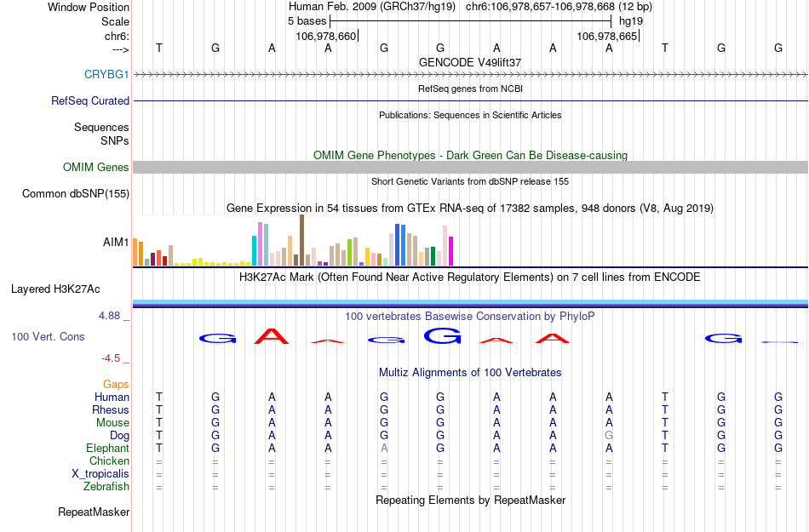
Task: Click 'Short Genetic Variants from dbSNP release 155'
Action: 470,181
